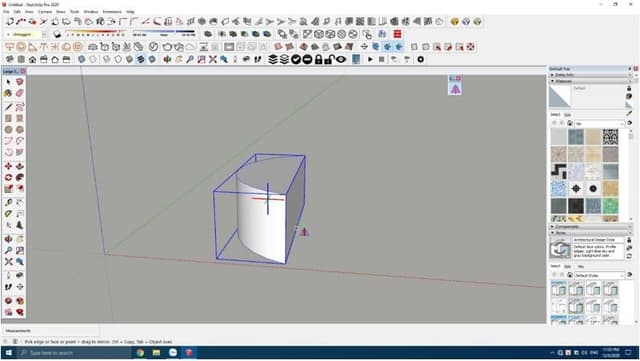Image resolution: width=640 pixels, height=361 pixels.
Task: Click the Zoom Extents icon in top toolbar
Action: click(213, 59)
